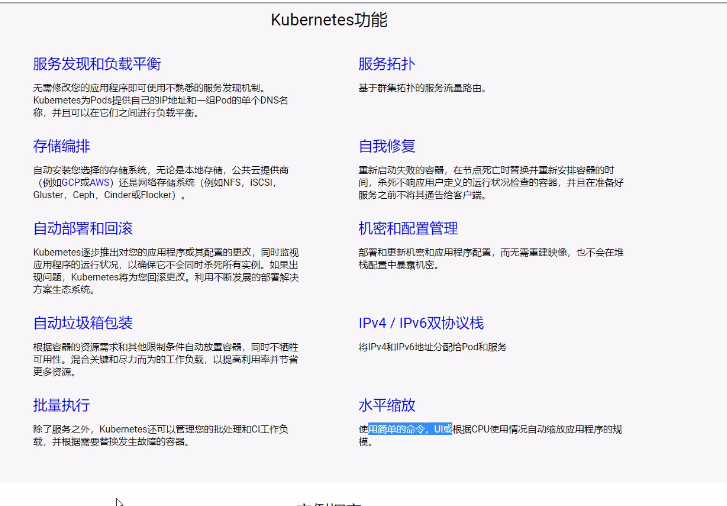Click the Kubernetes功能 page title
727x506 pixels.
[329, 20]
